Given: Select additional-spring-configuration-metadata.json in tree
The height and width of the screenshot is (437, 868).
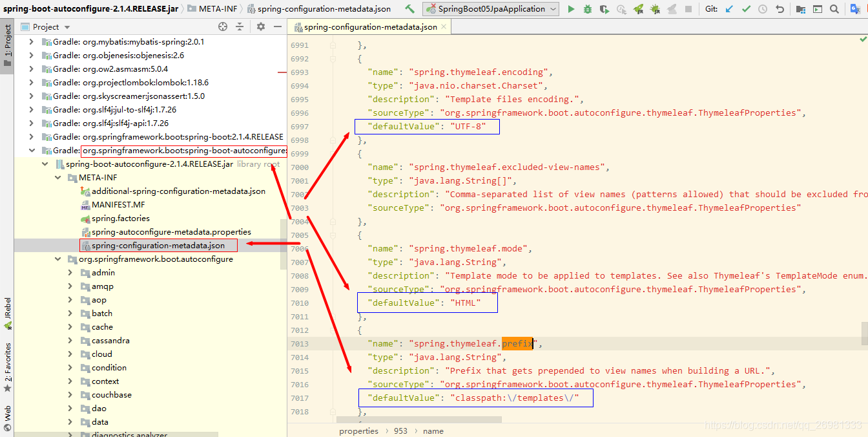Looking at the screenshot, I should 178,191.
